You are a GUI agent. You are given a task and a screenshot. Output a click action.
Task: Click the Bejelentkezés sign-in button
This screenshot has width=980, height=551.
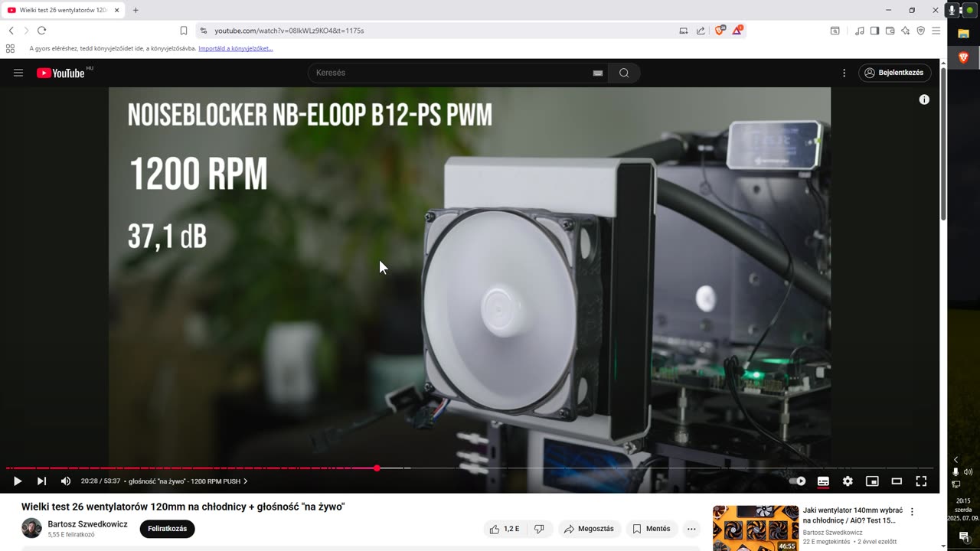pyautogui.click(x=894, y=73)
